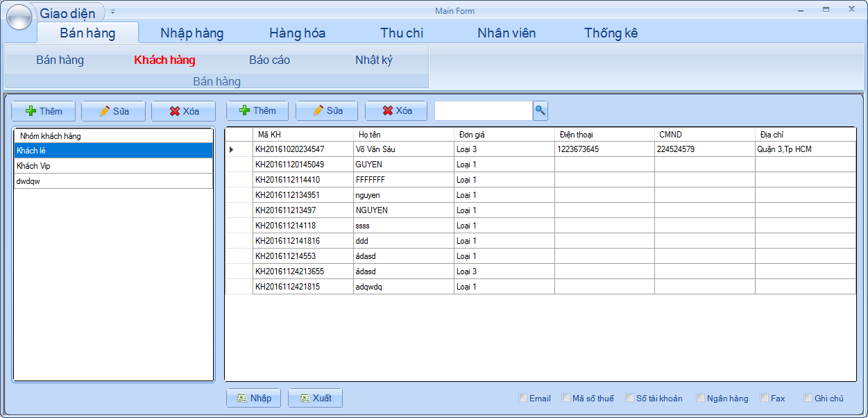This screenshot has width=868, height=418.
Task: Click the name cell FFFFFFF
Action: [404, 180]
